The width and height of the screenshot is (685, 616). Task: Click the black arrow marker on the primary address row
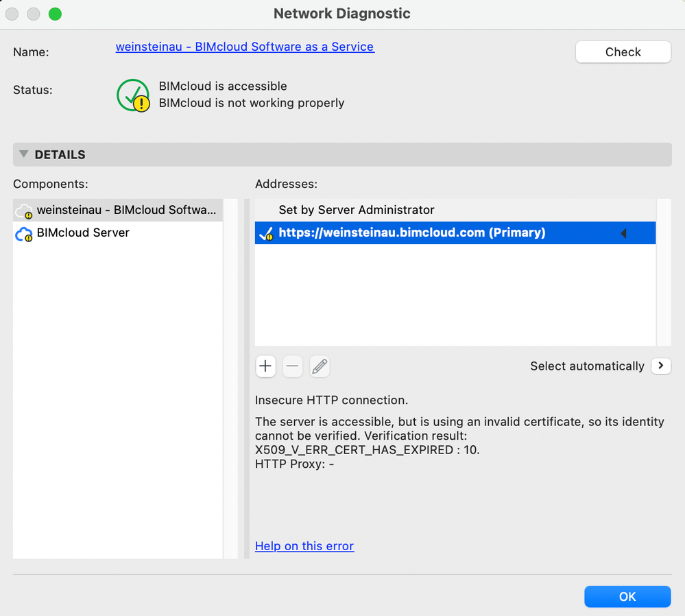click(x=623, y=233)
